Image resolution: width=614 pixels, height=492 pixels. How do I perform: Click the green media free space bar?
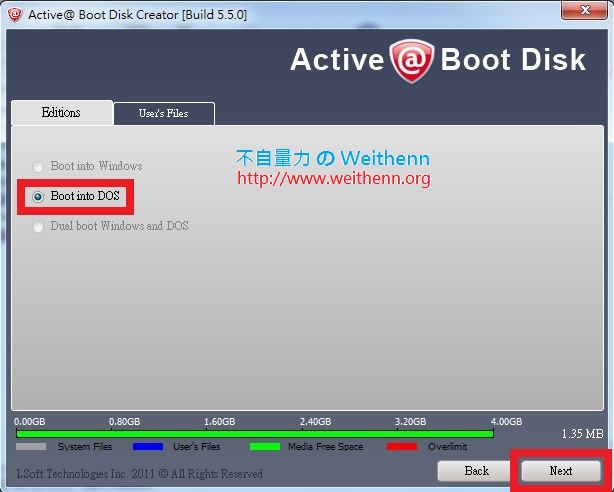coord(255,434)
